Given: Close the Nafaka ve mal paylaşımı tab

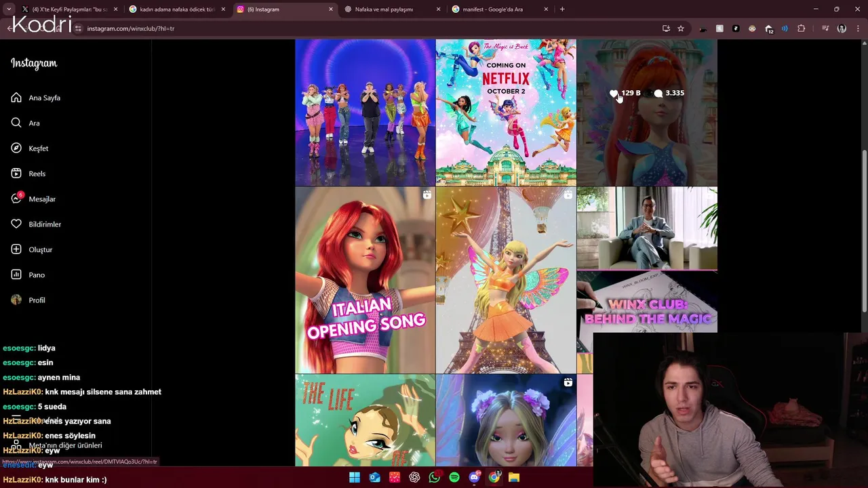Looking at the screenshot, I should [x=438, y=9].
